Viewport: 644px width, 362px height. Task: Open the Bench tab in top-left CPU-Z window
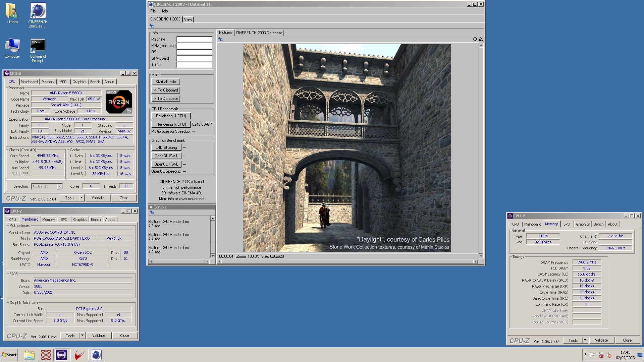coord(95,82)
